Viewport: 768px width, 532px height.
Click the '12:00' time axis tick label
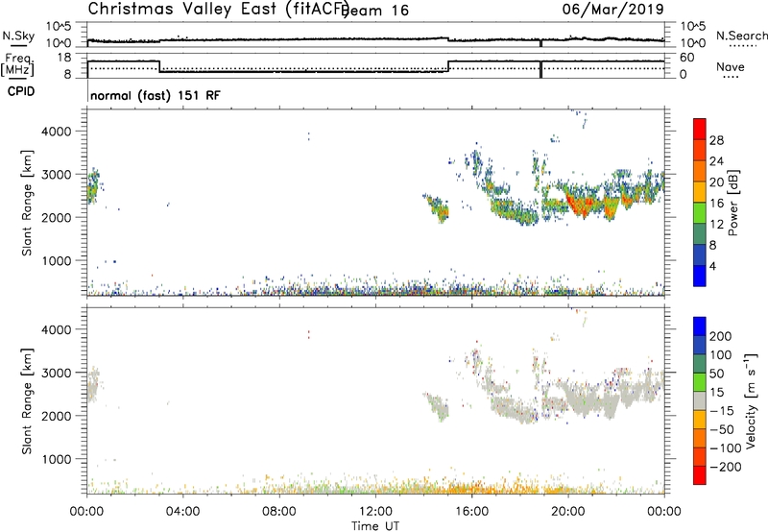click(x=375, y=512)
